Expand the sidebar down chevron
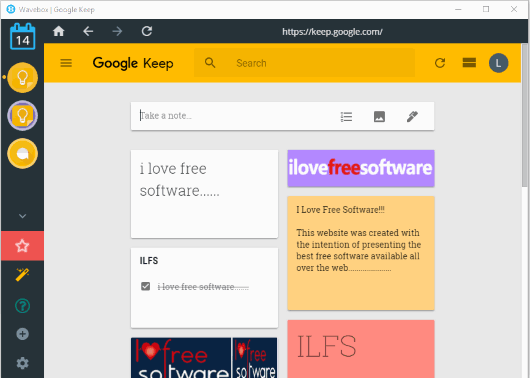Viewport: 530px width, 378px height. pyautogui.click(x=22, y=216)
